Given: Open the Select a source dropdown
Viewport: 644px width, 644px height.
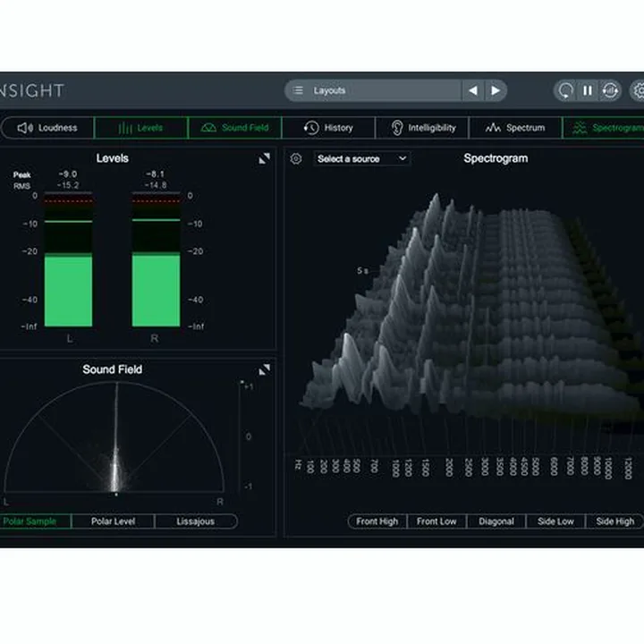Looking at the screenshot, I should click(362, 158).
